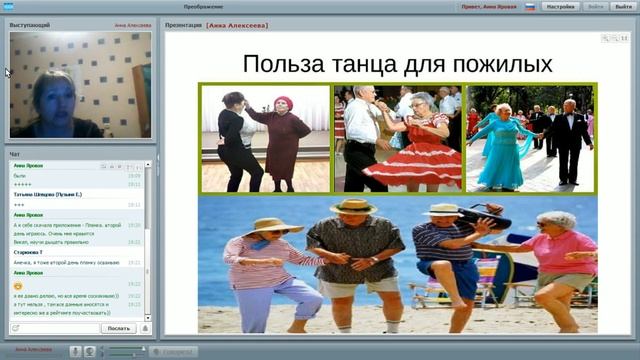Adjust the microphone level slider
The width and height of the screenshot is (640, 360).
click(x=126, y=355)
